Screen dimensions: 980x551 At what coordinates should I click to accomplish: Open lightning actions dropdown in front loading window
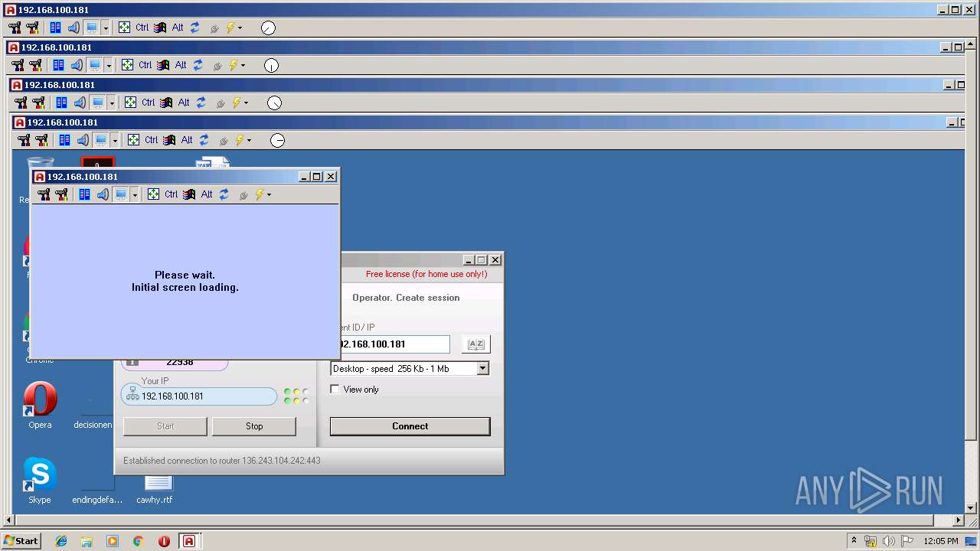pos(263,194)
